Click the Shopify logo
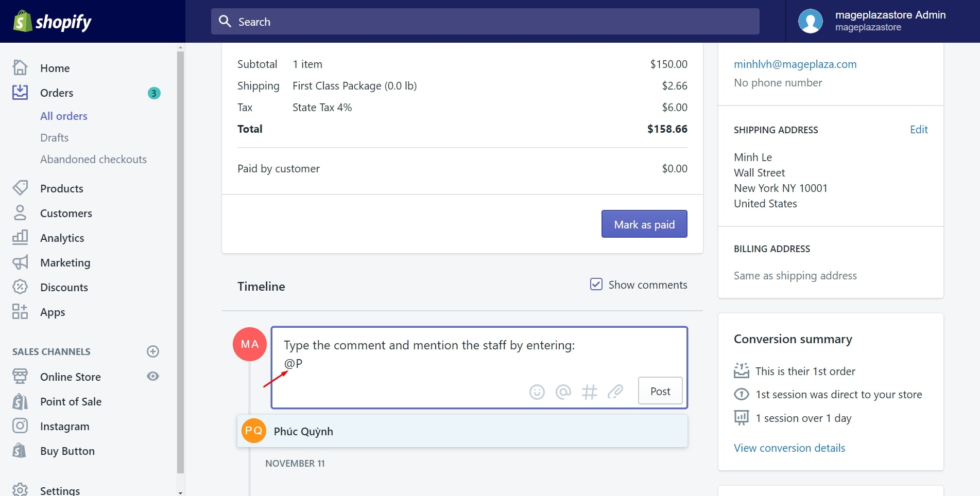Screen dimensions: 980x496 (x=53, y=22)
